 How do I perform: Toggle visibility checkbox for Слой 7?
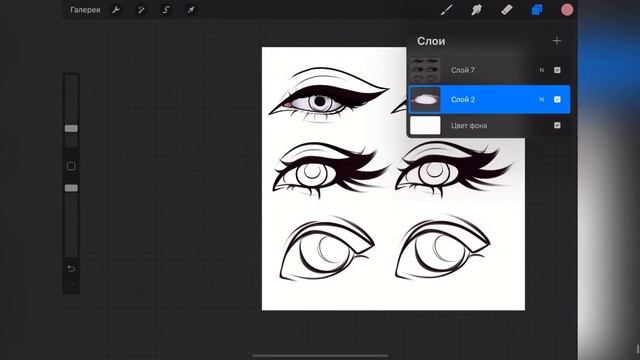point(557,70)
